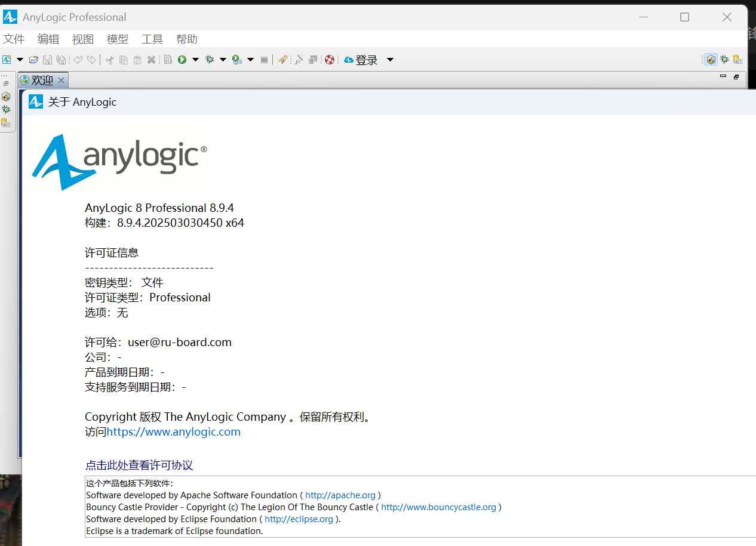Click the Debug bug toolbar icon

[210, 60]
